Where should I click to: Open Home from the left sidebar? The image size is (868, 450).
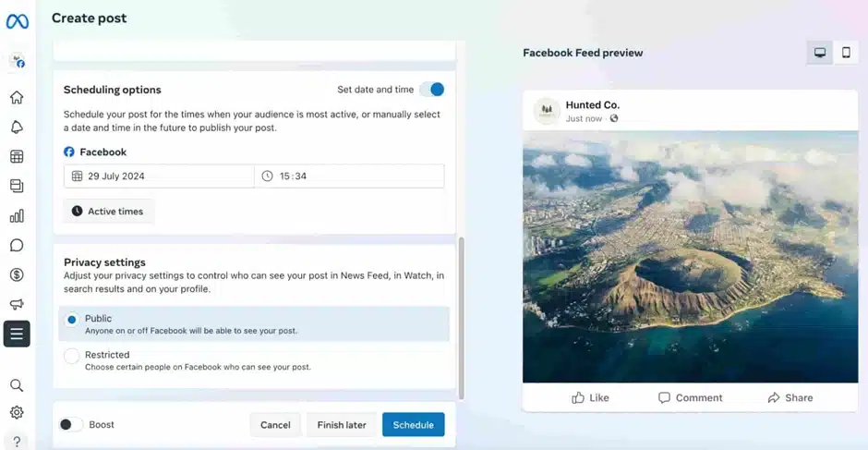[17, 98]
